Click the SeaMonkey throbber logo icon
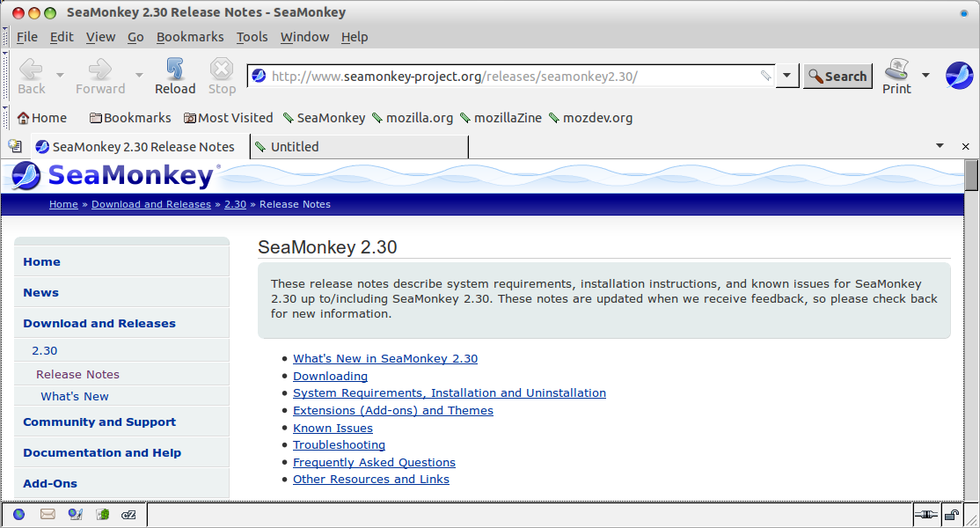Image resolution: width=980 pixels, height=528 pixels. tap(959, 76)
